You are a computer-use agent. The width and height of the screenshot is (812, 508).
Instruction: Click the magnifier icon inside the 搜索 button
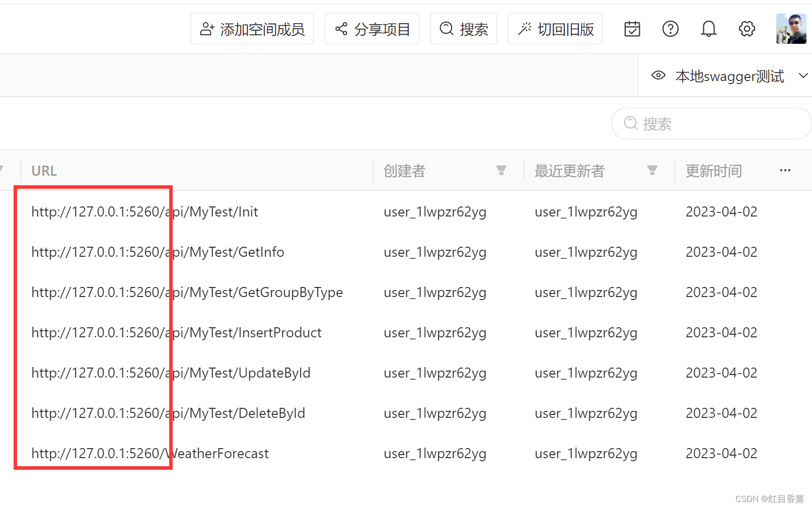tap(446, 29)
